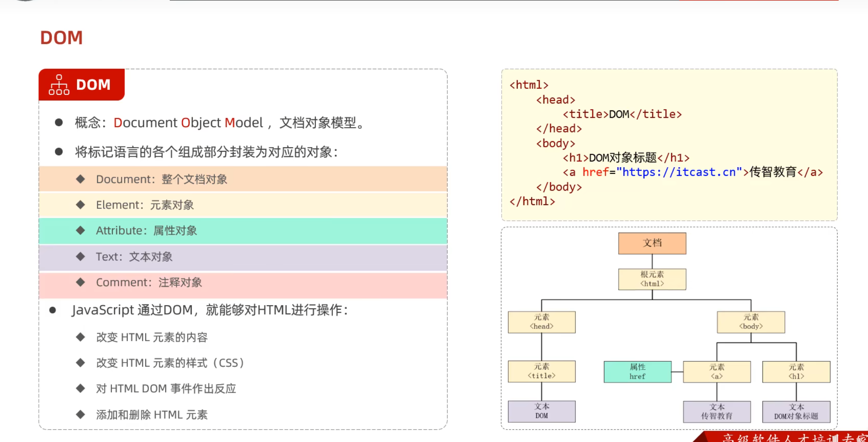The image size is (868, 442).
Task: Click the 文本 DOM对象标题 node
Action: coord(796,411)
